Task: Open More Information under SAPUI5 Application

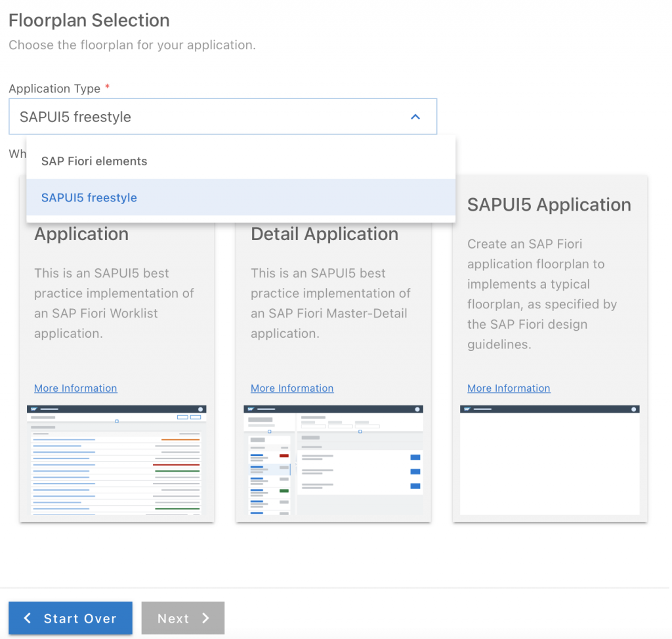Action: 509,388
